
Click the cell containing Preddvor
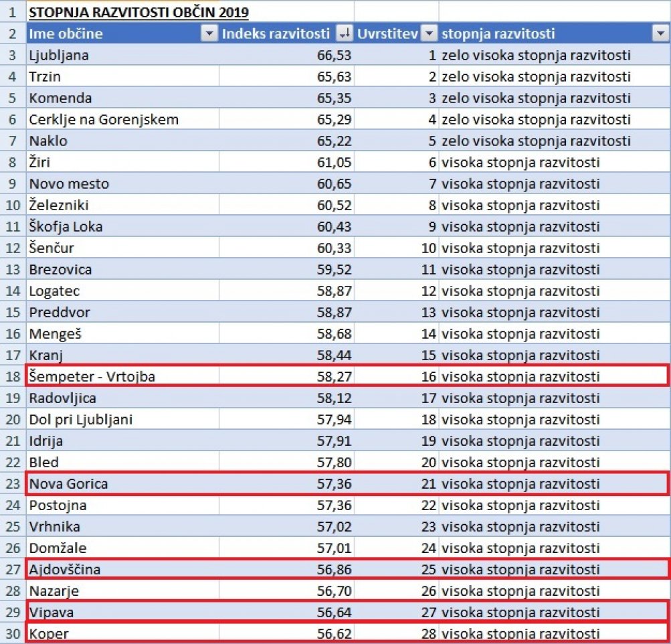(x=123, y=312)
